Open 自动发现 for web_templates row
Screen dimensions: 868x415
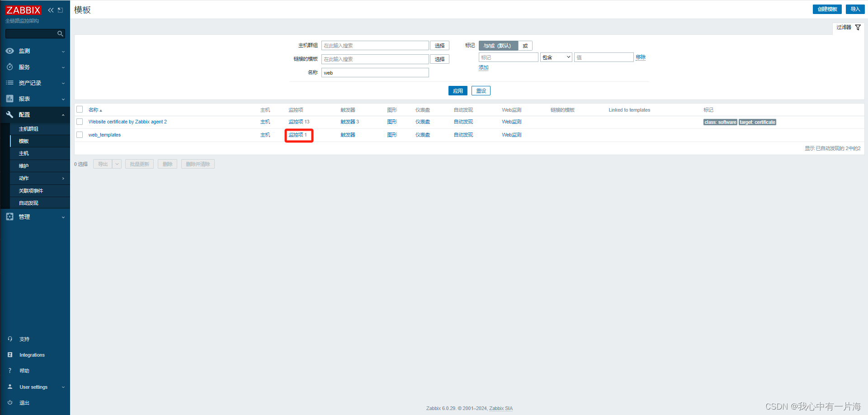463,135
